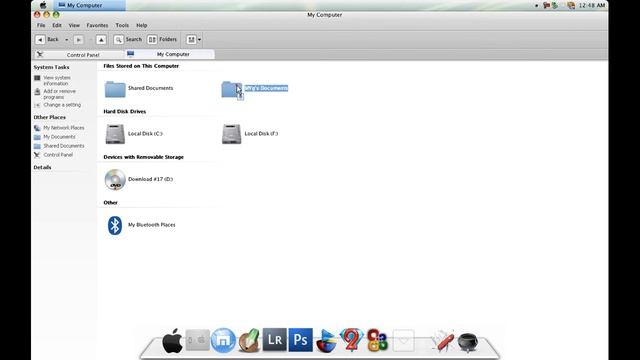Screen dimensions: 640x360
Task: Open the Favorites menu
Action: tap(97, 25)
